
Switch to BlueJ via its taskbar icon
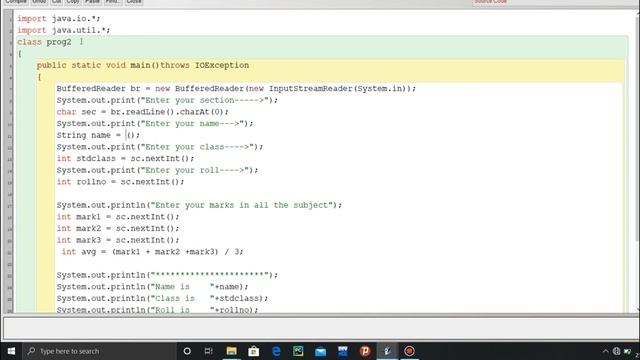[387, 351]
